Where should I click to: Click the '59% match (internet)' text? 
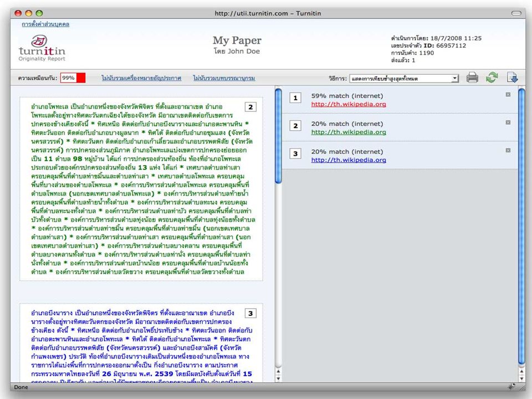[x=347, y=96]
